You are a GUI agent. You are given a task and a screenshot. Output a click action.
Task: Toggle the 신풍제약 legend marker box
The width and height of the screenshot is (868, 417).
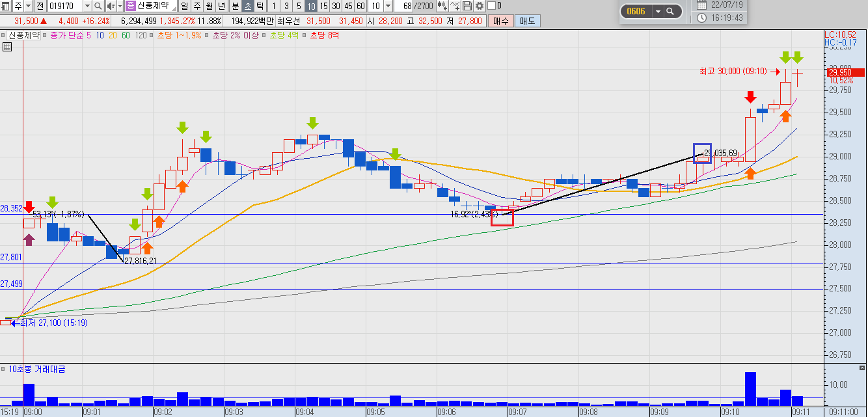coord(3,35)
